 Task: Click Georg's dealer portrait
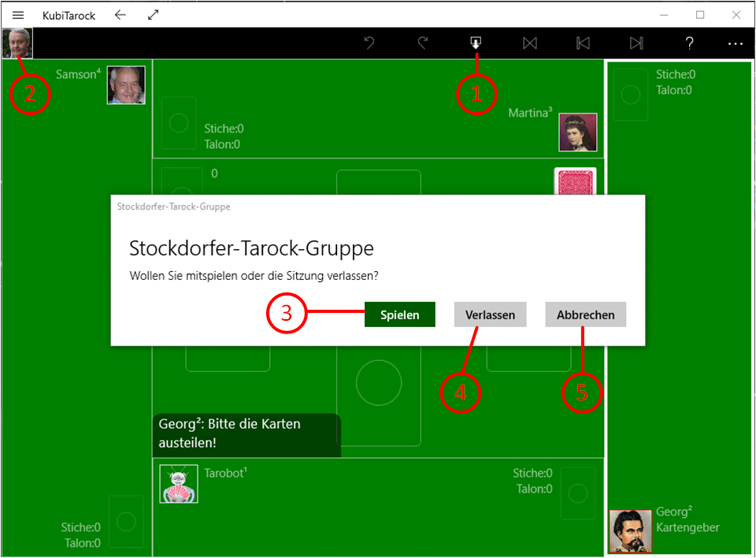click(x=629, y=530)
